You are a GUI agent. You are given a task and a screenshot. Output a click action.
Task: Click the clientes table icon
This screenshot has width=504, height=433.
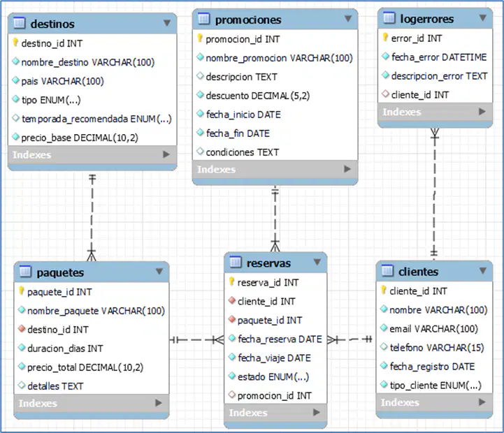(x=387, y=271)
